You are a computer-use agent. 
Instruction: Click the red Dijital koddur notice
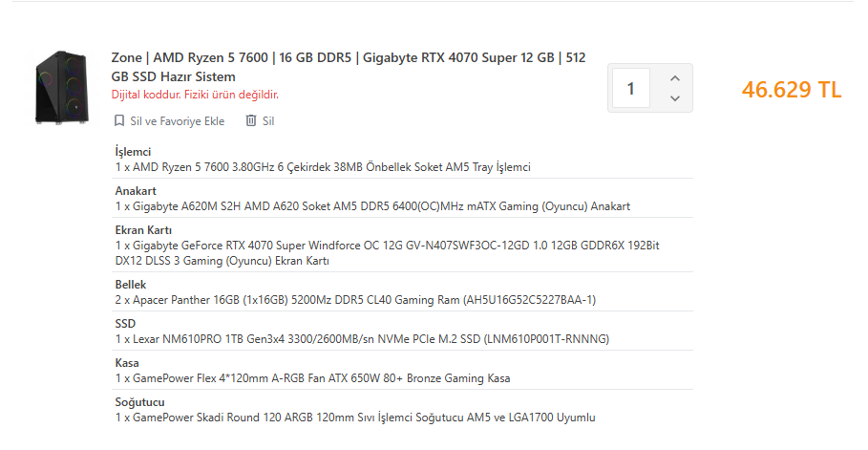195,95
